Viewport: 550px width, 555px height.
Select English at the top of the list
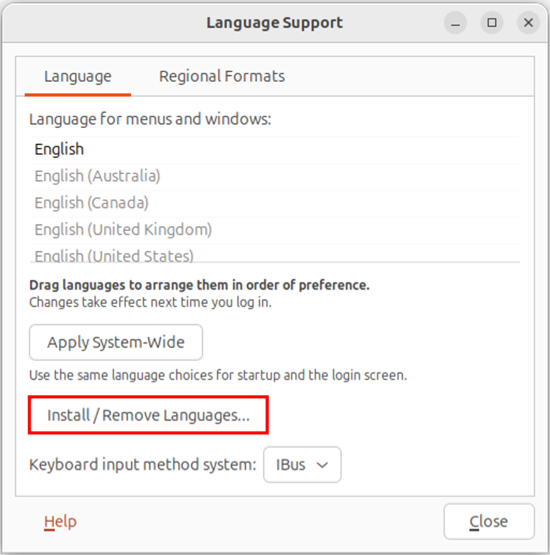coord(275,149)
